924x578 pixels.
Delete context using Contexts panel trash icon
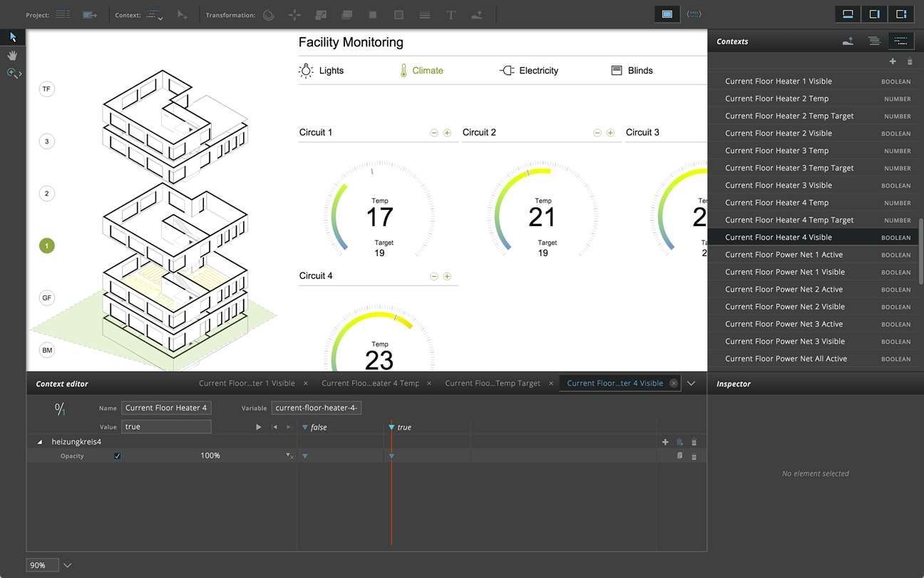[x=910, y=62]
